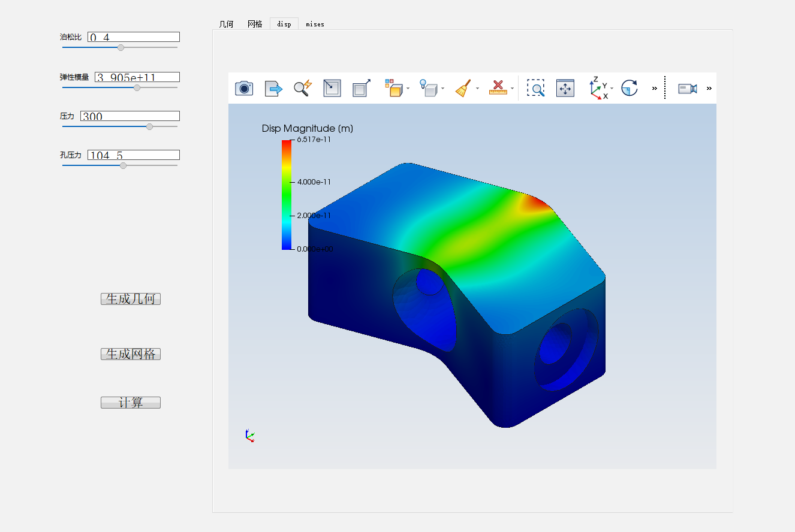Click the 生成网格 button
The width and height of the screenshot is (795, 532).
click(x=131, y=354)
